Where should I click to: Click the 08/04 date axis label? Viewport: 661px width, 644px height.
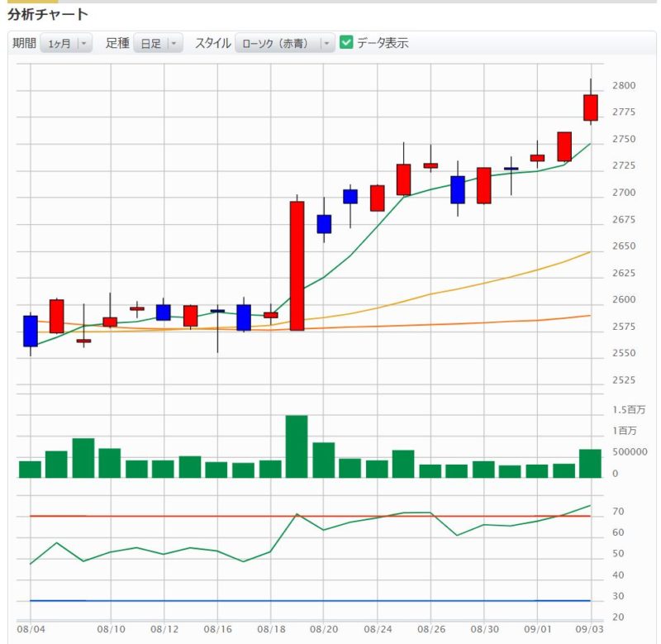click(x=31, y=629)
